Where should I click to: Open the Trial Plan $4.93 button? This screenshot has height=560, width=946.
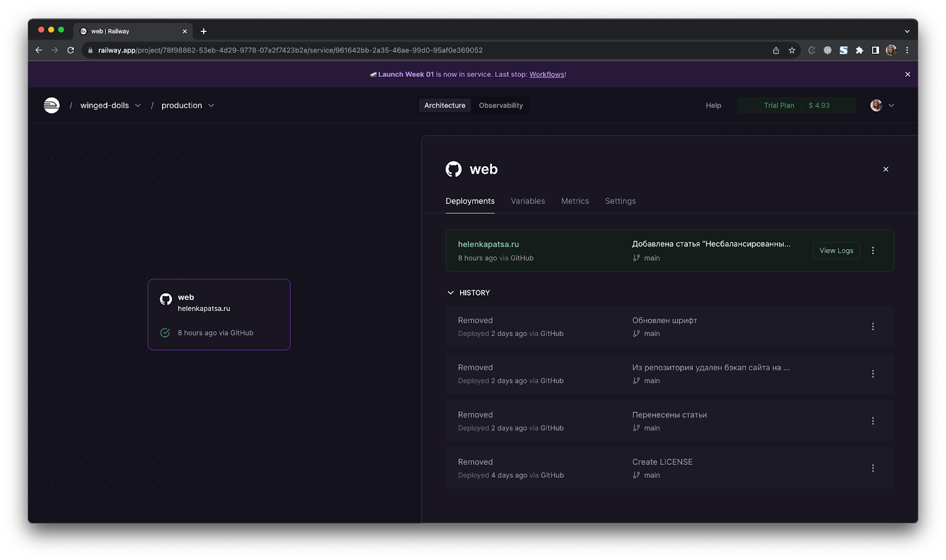point(796,105)
